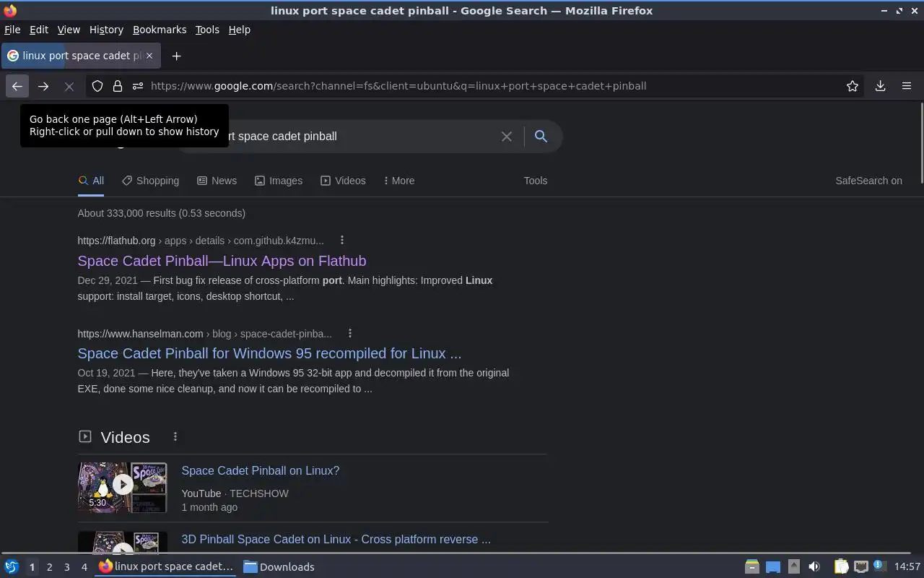Clear the Google search box text
Screen dimensions: 924x578
507,137
